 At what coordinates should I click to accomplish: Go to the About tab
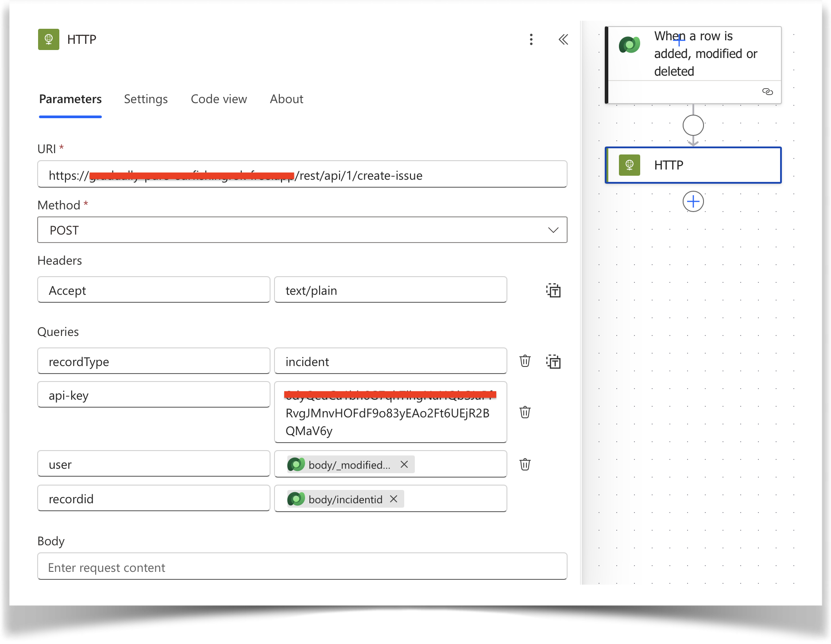click(286, 99)
